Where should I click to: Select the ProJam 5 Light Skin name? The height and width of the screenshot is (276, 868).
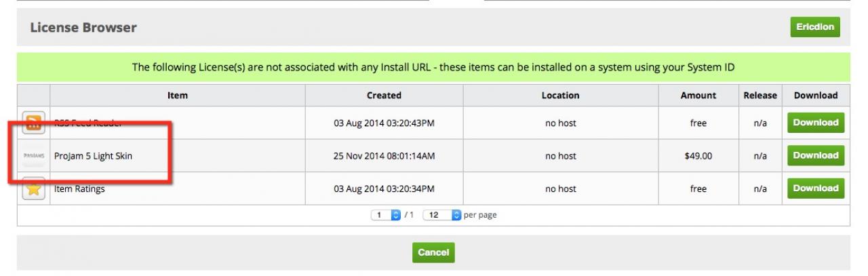93,156
